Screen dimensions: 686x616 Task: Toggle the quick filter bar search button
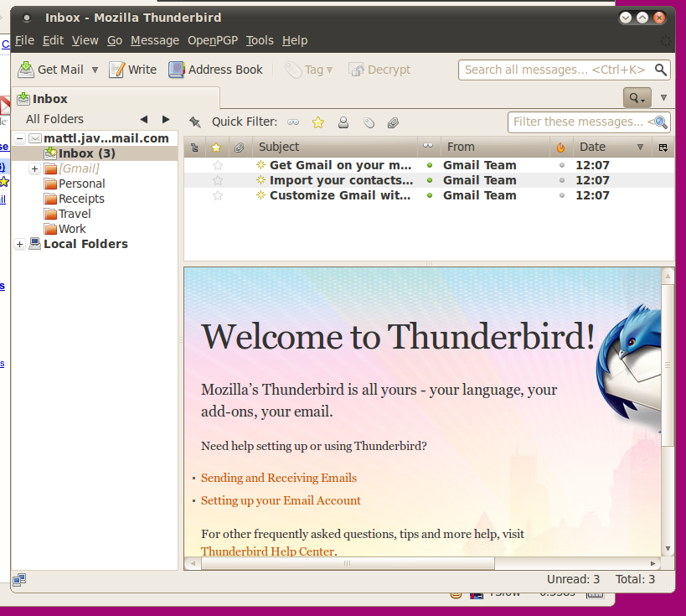637,98
